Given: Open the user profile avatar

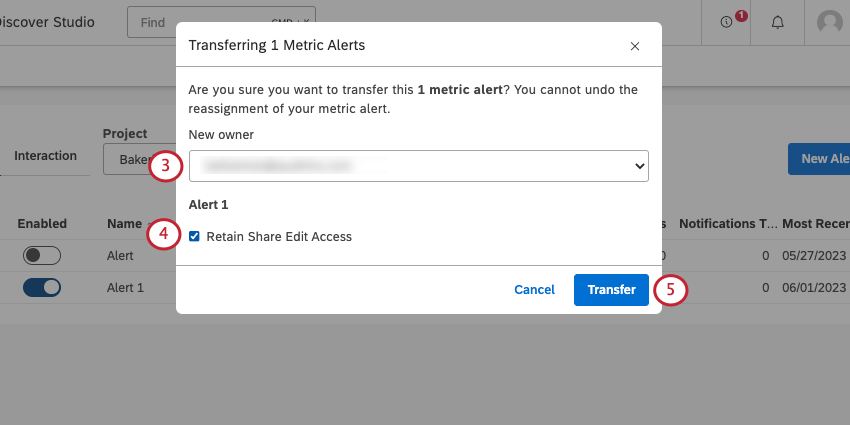Looking at the screenshot, I should (x=829, y=22).
